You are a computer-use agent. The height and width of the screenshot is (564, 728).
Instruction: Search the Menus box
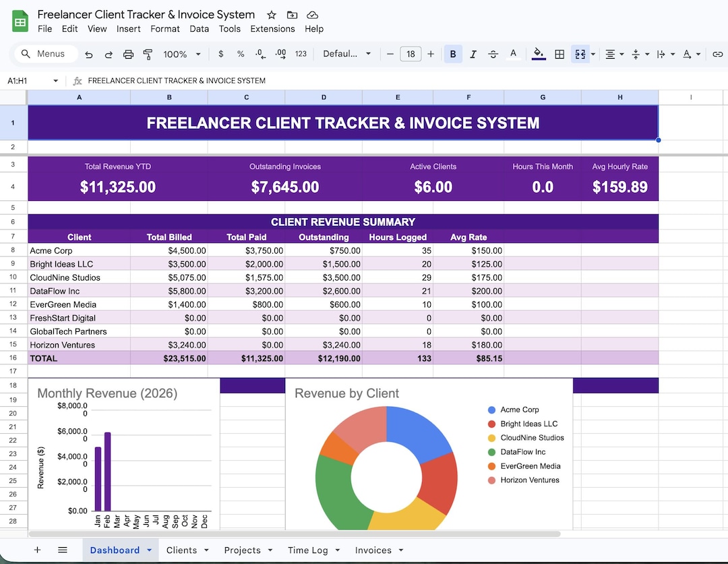(x=46, y=54)
